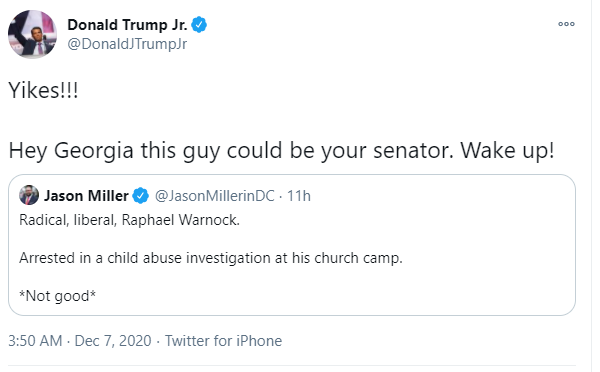Click Jason Miller's small avatar in quoted tweet
Viewport: 600px width, 372px height.
[x=29, y=195]
